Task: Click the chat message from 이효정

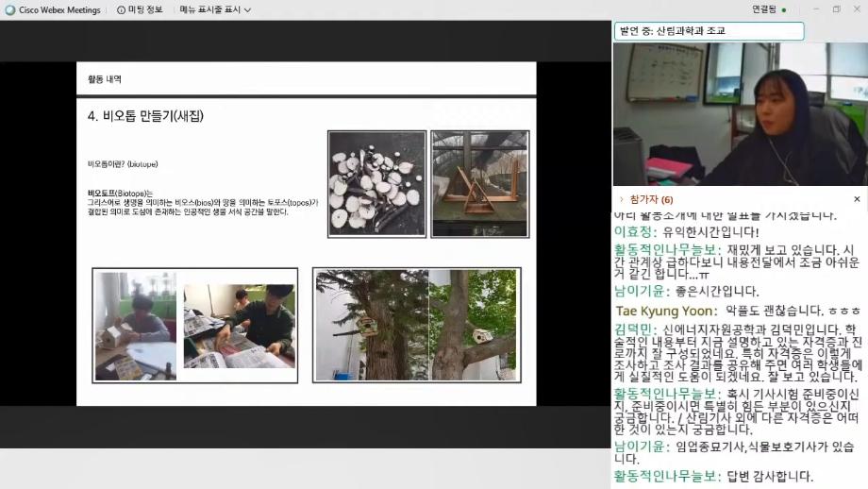Action: tap(687, 231)
